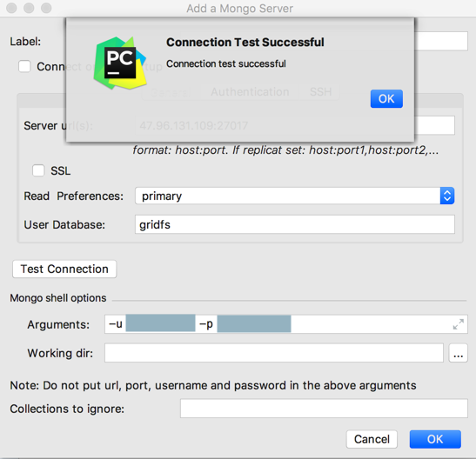Screen dimensions: 476x459
Task: Focus the Working dir text field
Action: pos(274,353)
